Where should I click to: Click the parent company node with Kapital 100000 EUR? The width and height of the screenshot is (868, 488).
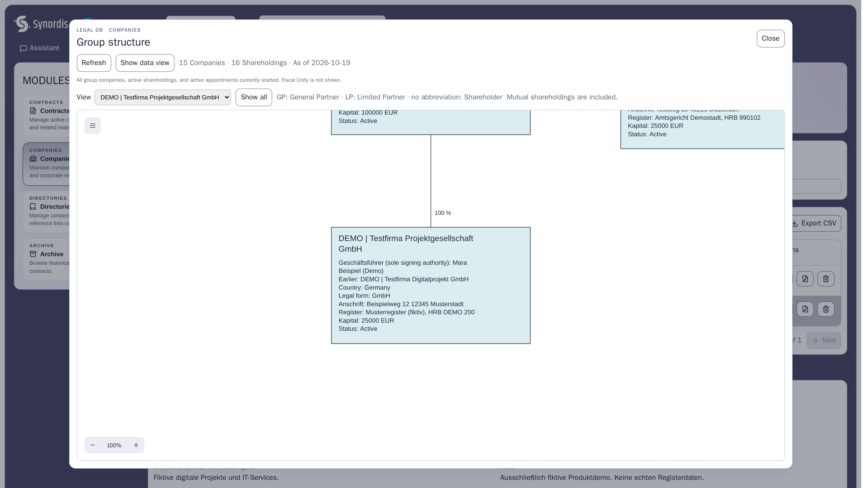click(431, 122)
